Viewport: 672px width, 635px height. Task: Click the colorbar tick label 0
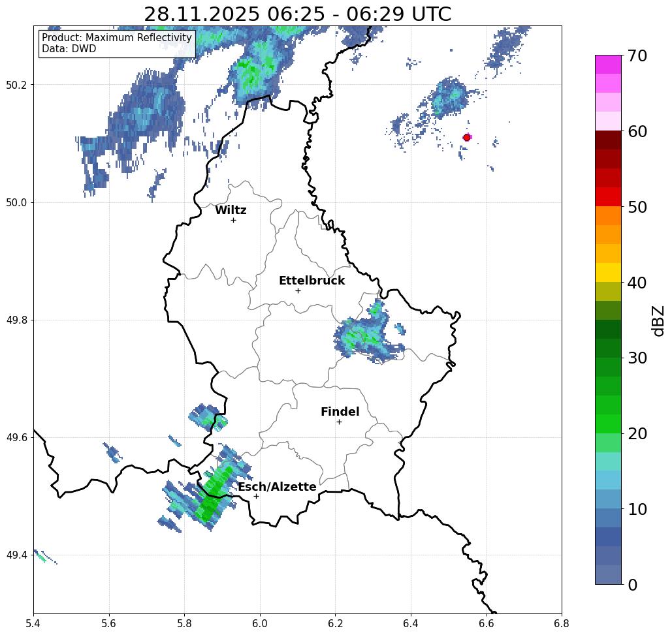[632, 585]
